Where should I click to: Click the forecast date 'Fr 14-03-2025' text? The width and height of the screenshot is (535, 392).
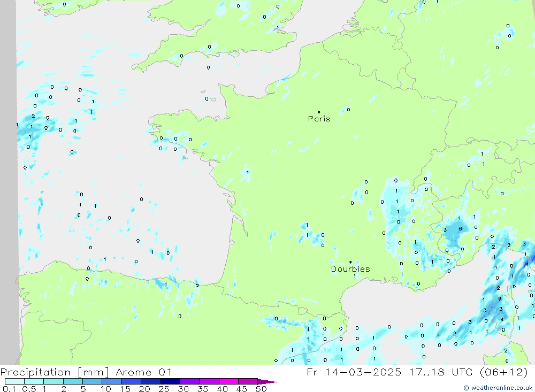[354, 372]
